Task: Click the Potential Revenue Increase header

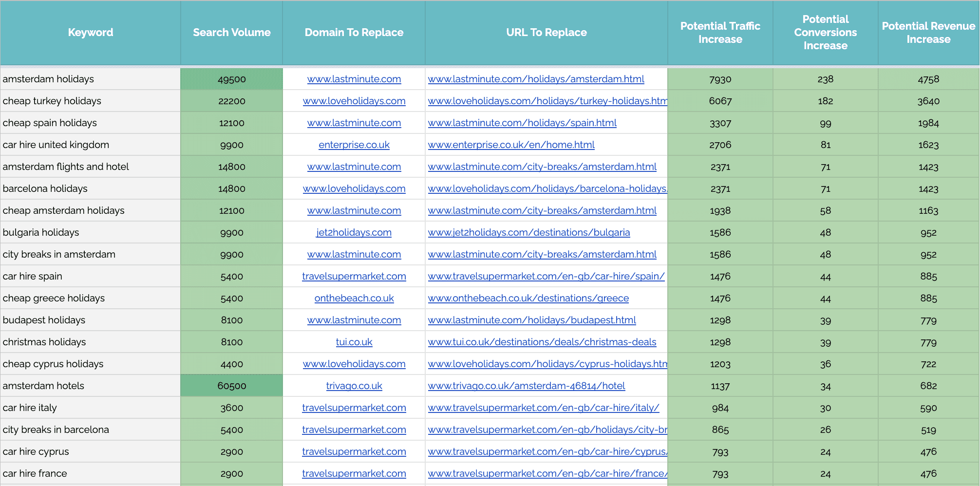Action: (928, 33)
